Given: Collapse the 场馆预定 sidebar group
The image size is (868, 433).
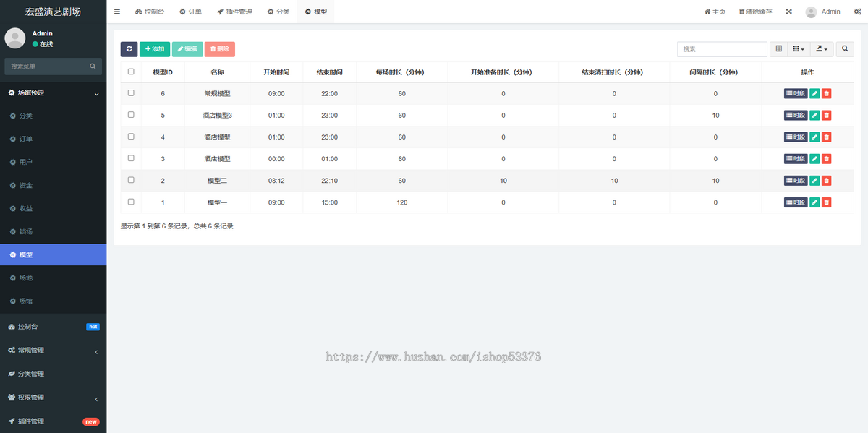Looking at the screenshot, I should point(53,93).
